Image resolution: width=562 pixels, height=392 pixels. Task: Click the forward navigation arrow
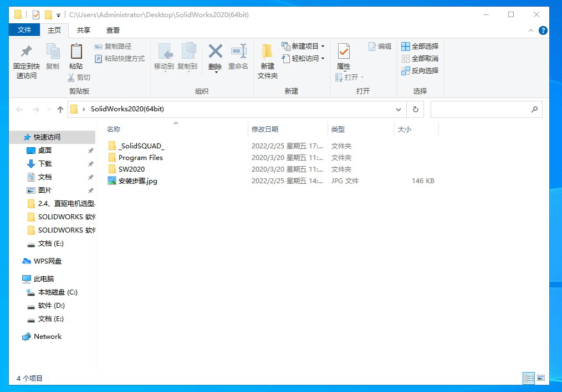[x=36, y=110]
